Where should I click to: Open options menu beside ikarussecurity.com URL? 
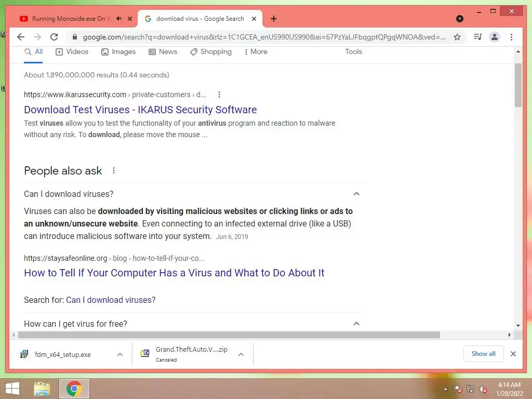[219, 95]
